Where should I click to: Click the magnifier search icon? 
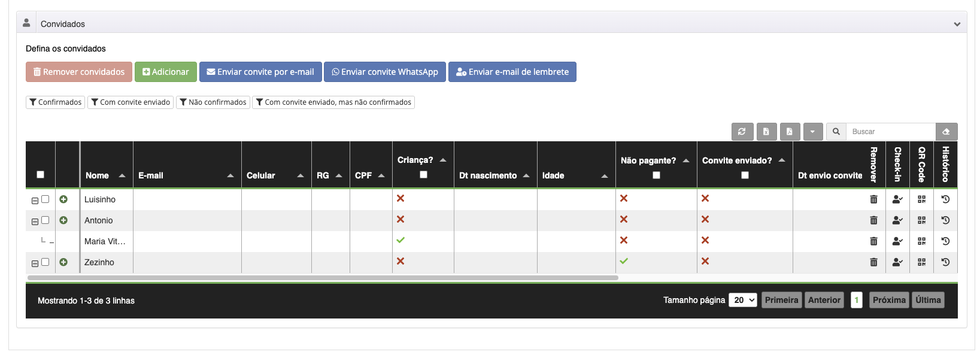click(x=836, y=132)
